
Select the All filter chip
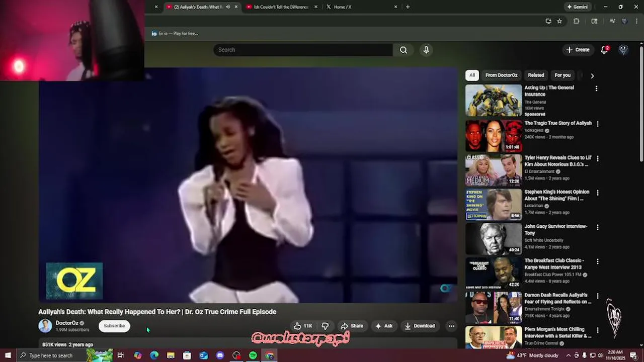pos(472,75)
